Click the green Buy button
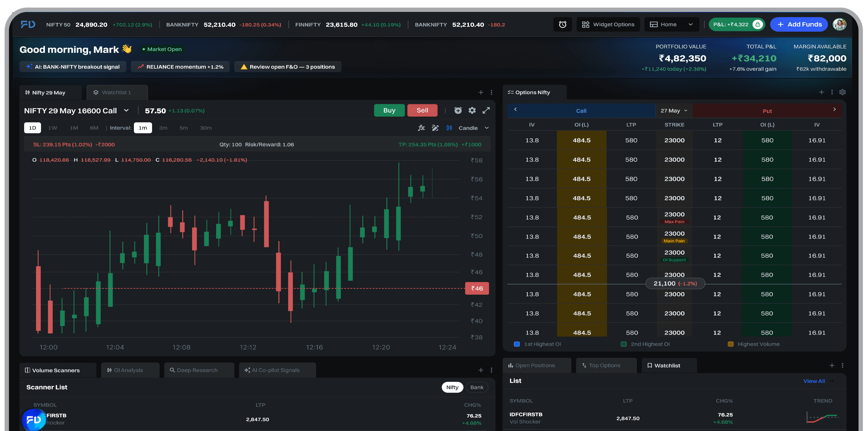868x431 pixels. [x=389, y=111]
